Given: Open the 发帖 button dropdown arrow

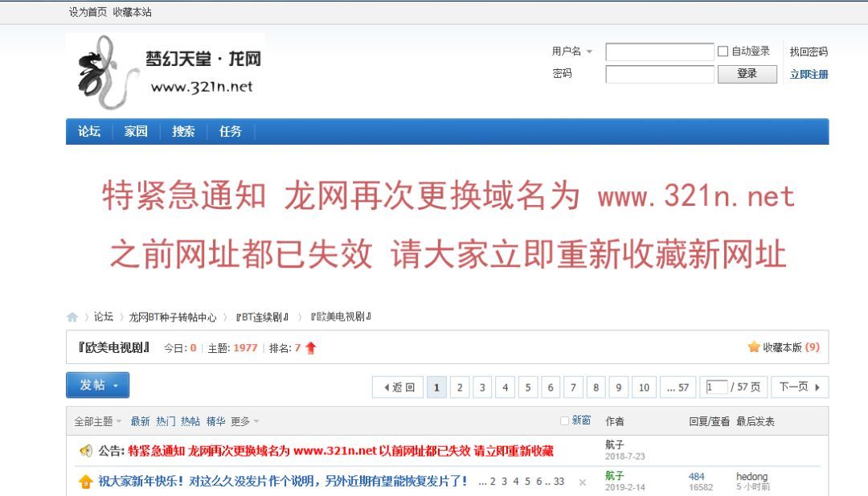Looking at the screenshot, I should point(117,385).
